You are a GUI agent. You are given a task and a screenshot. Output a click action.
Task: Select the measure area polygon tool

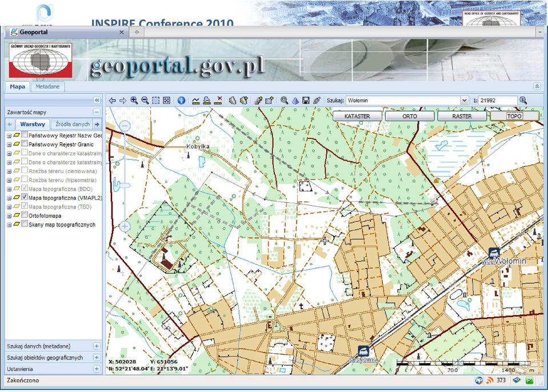click(207, 101)
